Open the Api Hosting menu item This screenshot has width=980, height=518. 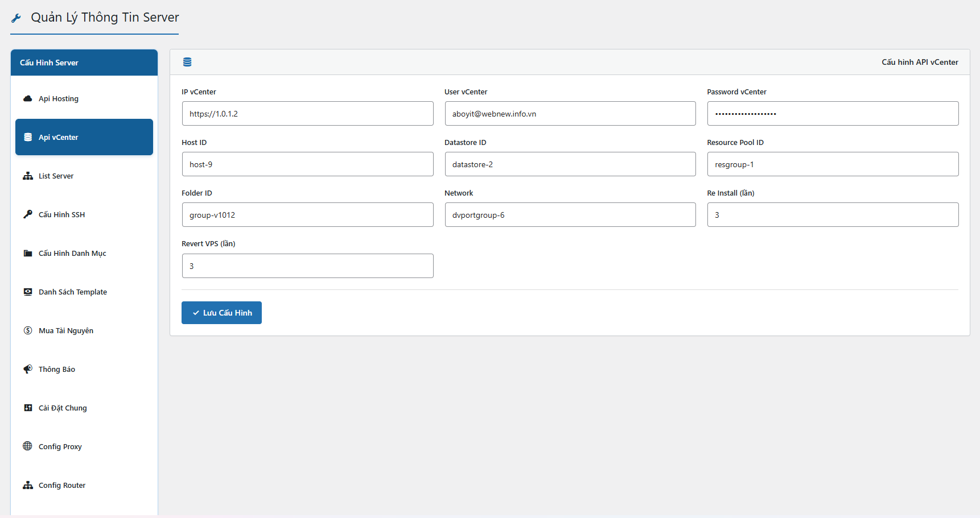[x=84, y=98]
